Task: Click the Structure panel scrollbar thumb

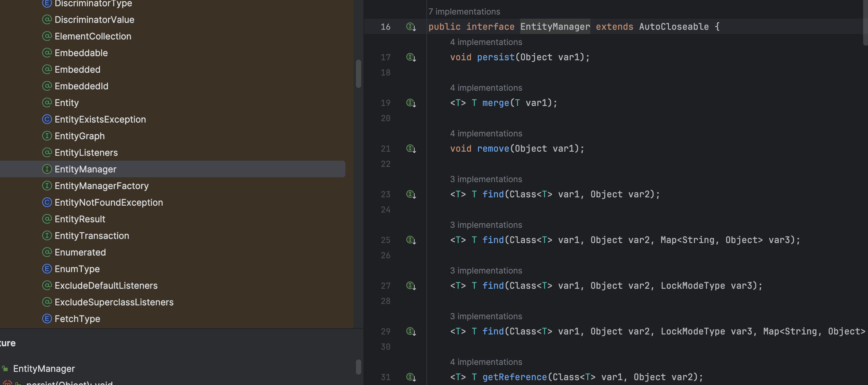Action: pyautogui.click(x=359, y=367)
